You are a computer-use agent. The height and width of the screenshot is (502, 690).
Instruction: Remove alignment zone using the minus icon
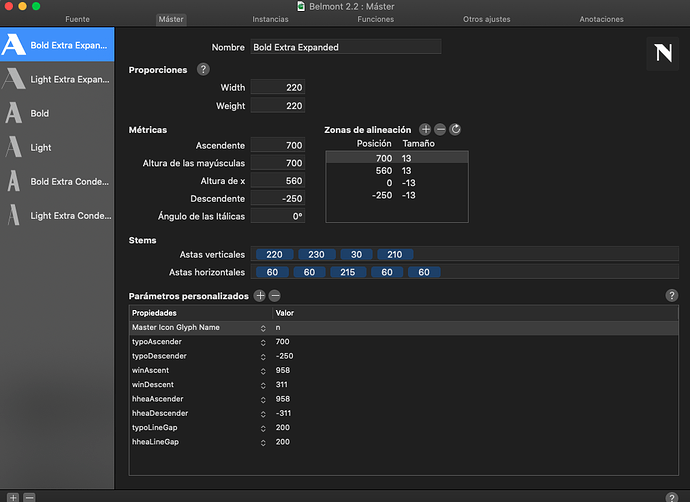pyautogui.click(x=440, y=130)
